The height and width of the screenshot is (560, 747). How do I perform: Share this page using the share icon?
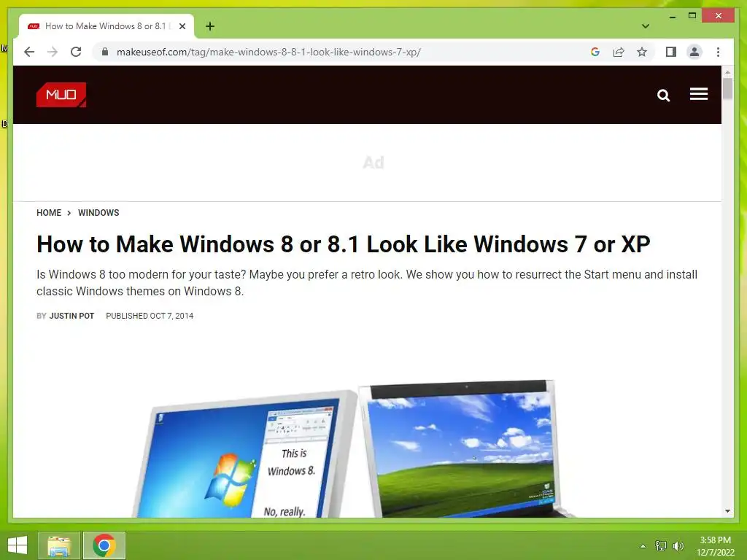coord(619,52)
